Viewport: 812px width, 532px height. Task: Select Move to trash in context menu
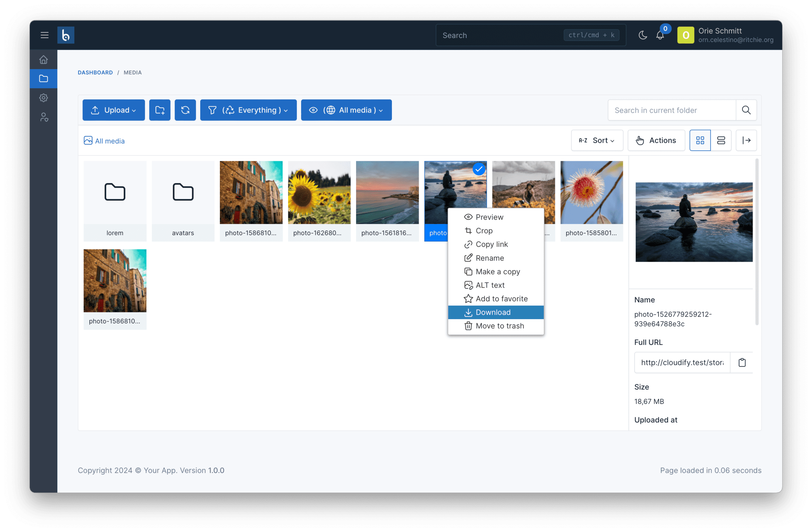coord(496,326)
